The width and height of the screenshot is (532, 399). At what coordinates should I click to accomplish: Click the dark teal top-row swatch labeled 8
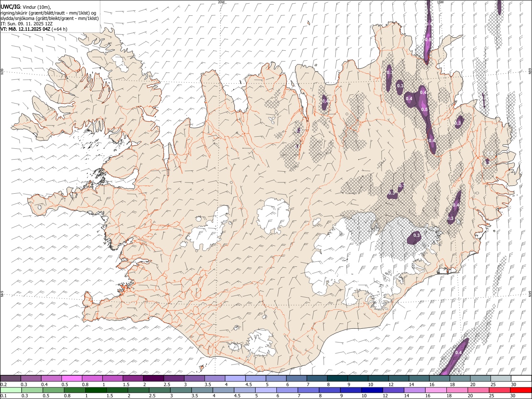click(337, 378)
